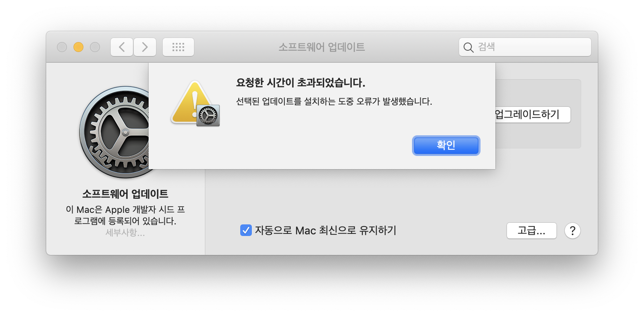Click the yellow minimize window button
Image resolution: width=644 pixels, height=316 pixels.
pos(78,47)
